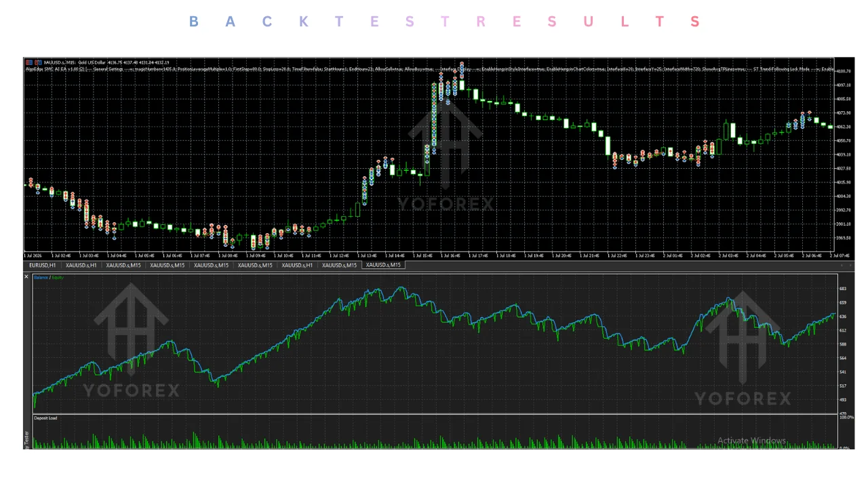
Task: Click the blue Balance legend label
Action: (x=41, y=278)
